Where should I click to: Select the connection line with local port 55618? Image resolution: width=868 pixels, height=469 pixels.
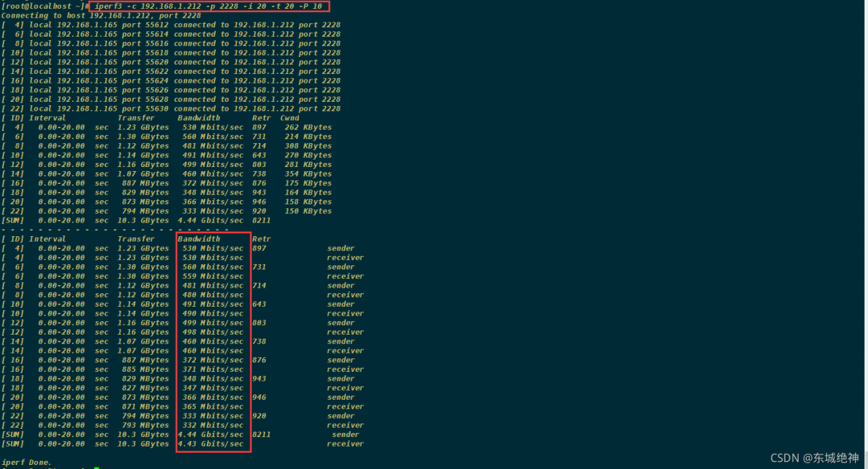coord(171,53)
